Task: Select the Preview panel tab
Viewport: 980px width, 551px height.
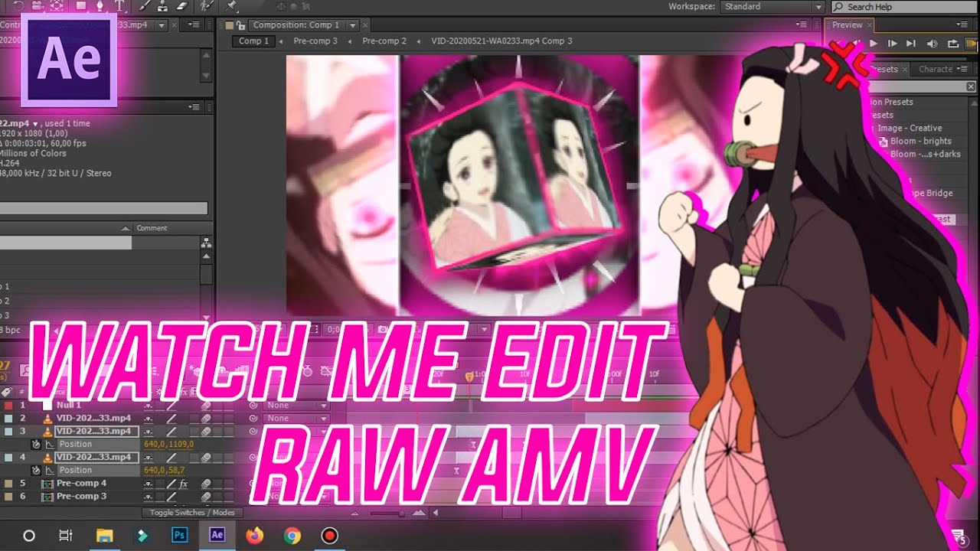Action: pyautogui.click(x=848, y=25)
